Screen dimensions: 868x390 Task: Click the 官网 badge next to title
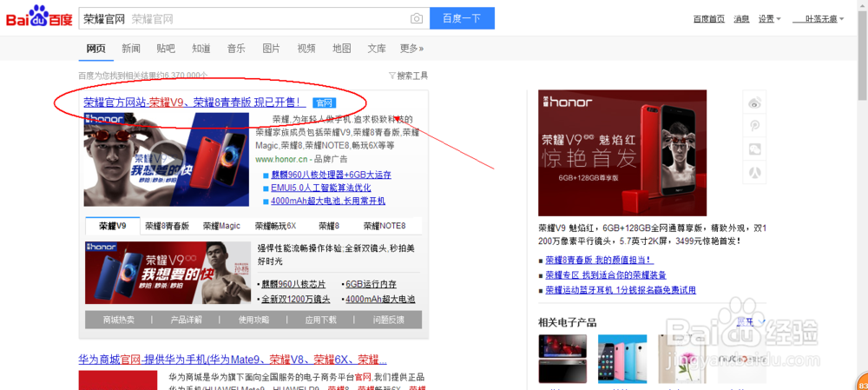325,102
